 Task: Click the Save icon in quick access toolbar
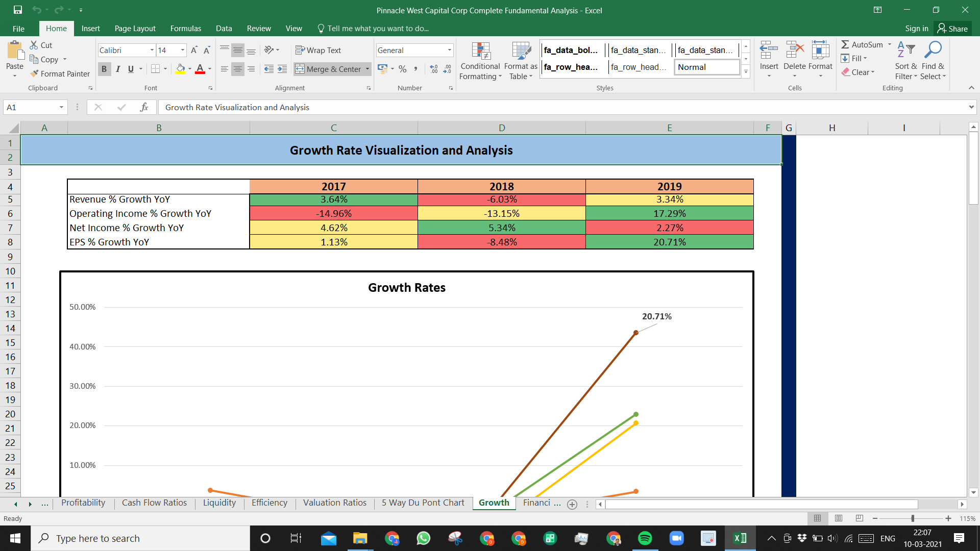(x=18, y=10)
